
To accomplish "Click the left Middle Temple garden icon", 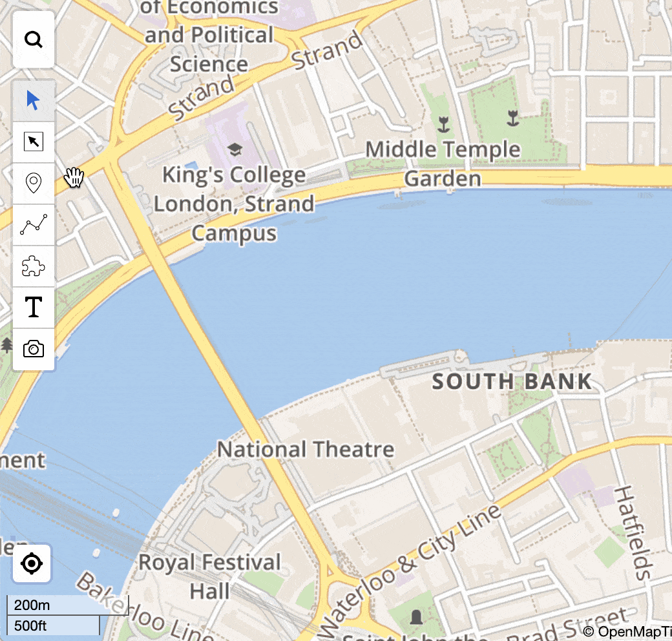I will point(443,124).
